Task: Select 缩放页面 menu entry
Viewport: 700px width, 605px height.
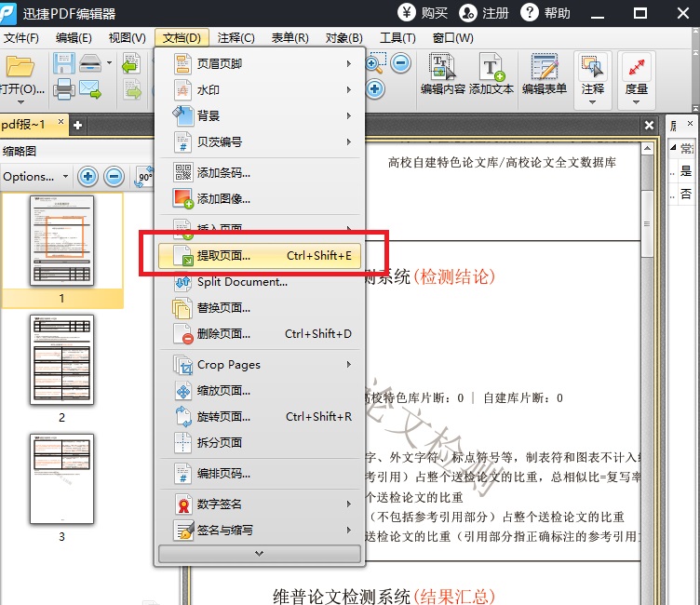Action: tap(260, 391)
